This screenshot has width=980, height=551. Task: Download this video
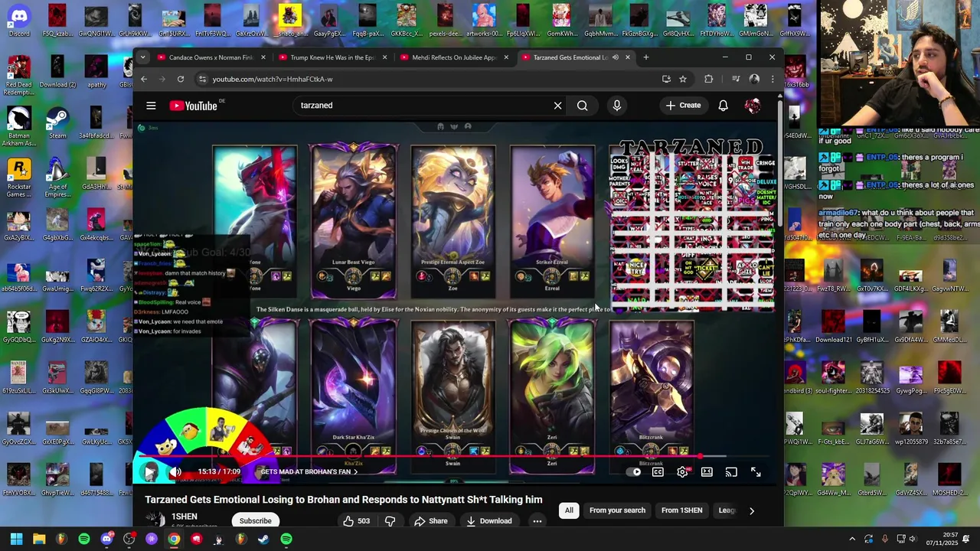[488, 521]
